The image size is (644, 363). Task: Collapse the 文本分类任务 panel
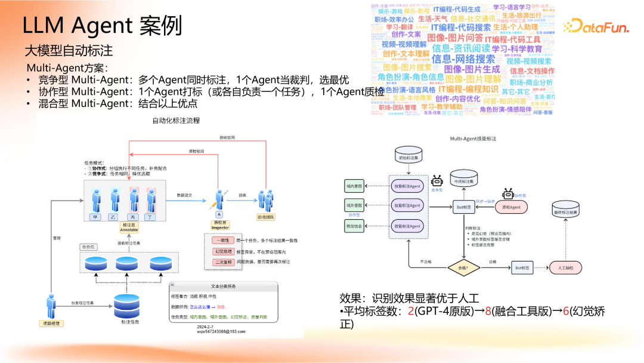point(174,285)
